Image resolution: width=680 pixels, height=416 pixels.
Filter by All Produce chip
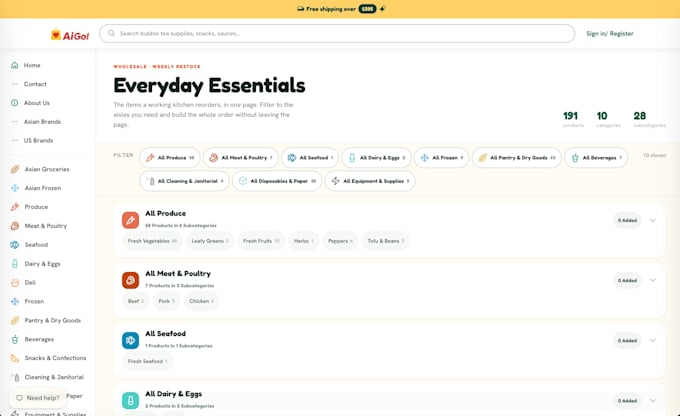(170, 158)
